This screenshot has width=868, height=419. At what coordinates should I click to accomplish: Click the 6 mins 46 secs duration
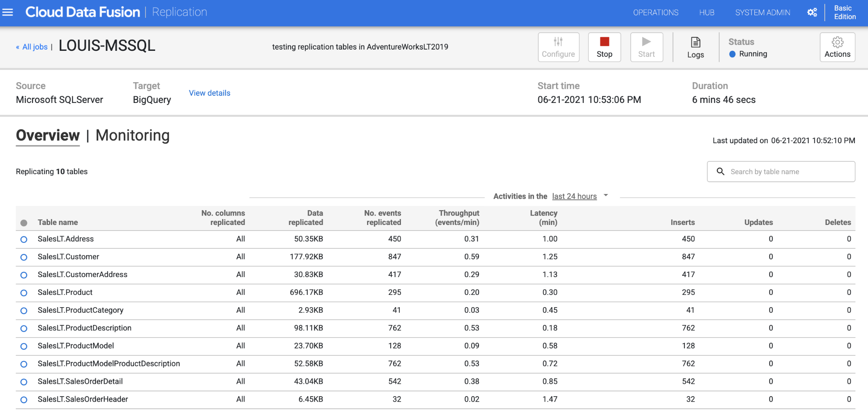(x=723, y=100)
